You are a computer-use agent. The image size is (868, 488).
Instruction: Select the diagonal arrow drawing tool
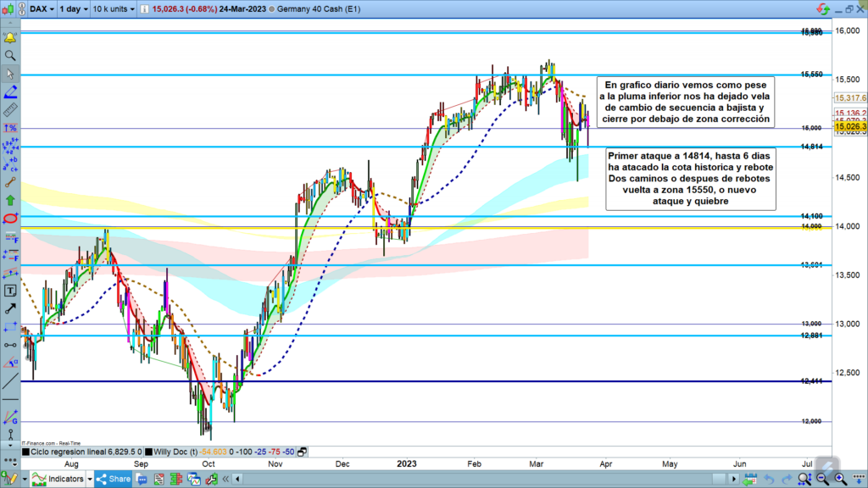(9, 308)
